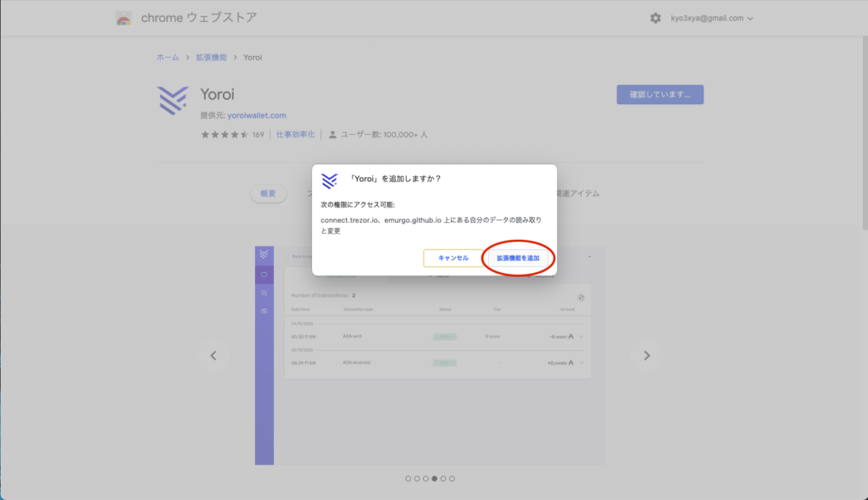Click the 確認しています... button

pos(659,95)
